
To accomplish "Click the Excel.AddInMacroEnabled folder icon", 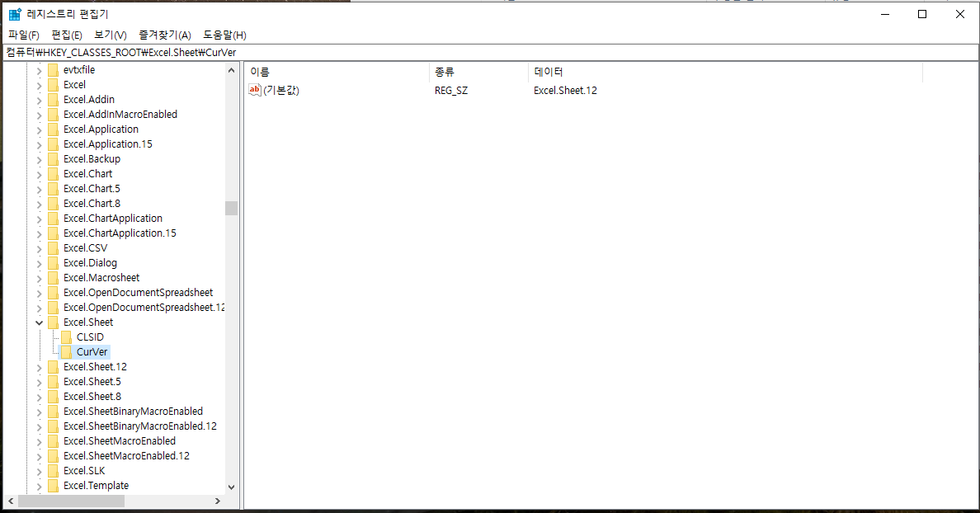I will pos(53,115).
